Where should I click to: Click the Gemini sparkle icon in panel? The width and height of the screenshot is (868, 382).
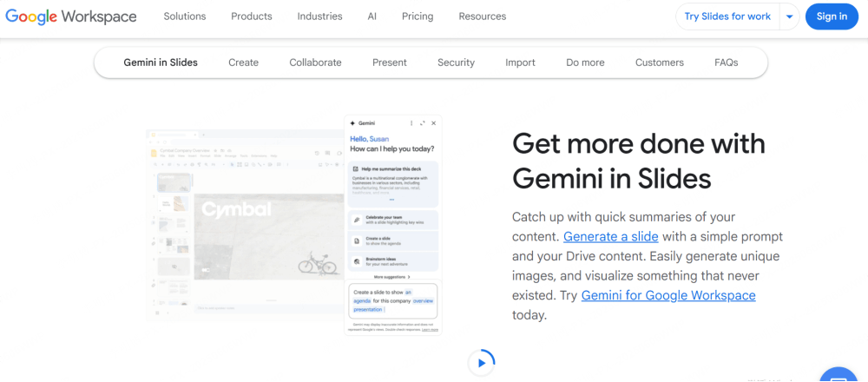pyautogui.click(x=352, y=123)
